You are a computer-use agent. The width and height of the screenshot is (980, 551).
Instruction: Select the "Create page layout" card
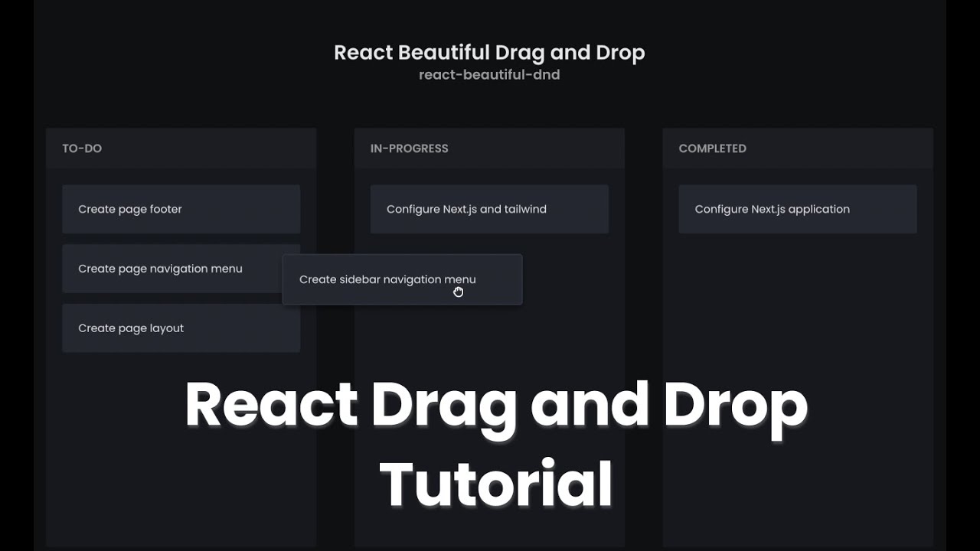coord(181,328)
